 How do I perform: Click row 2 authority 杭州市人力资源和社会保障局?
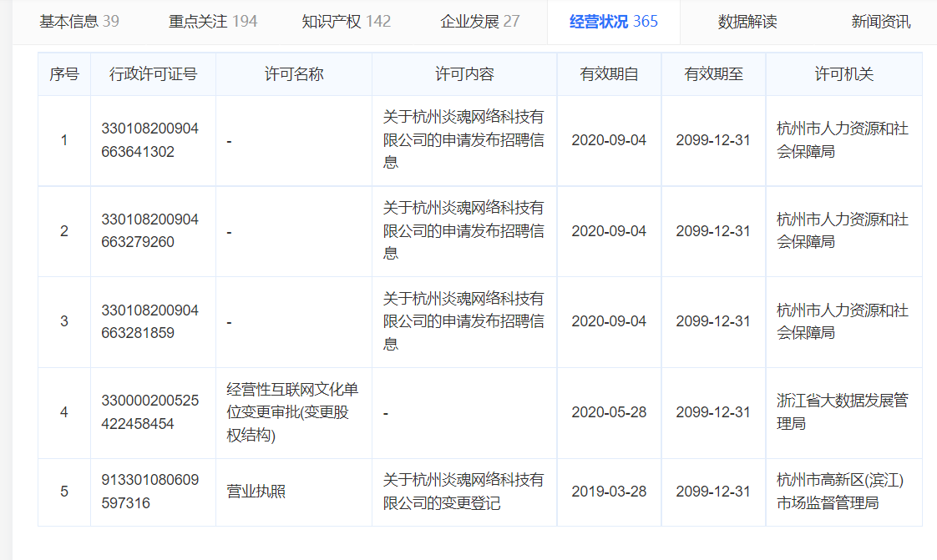point(843,231)
